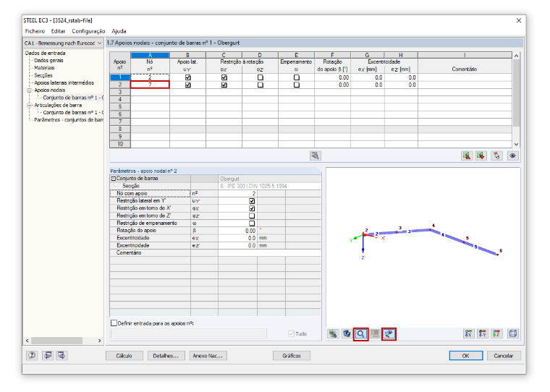
Task: Click the grayed overlapping squares icon
Action: [x=375, y=333]
